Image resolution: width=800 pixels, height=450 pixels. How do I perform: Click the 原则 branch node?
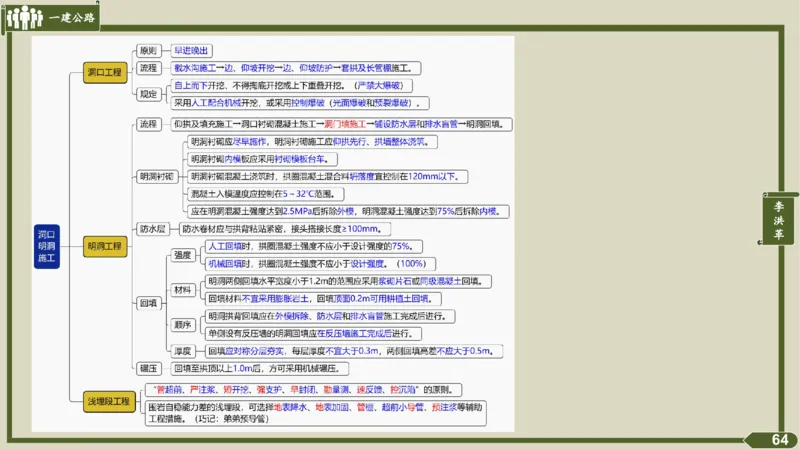pyautogui.click(x=148, y=51)
